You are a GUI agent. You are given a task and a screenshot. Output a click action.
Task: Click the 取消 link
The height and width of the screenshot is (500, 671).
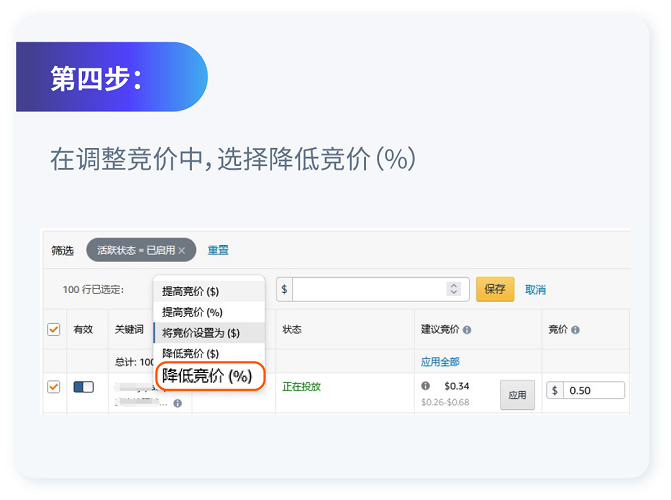[535, 290]
